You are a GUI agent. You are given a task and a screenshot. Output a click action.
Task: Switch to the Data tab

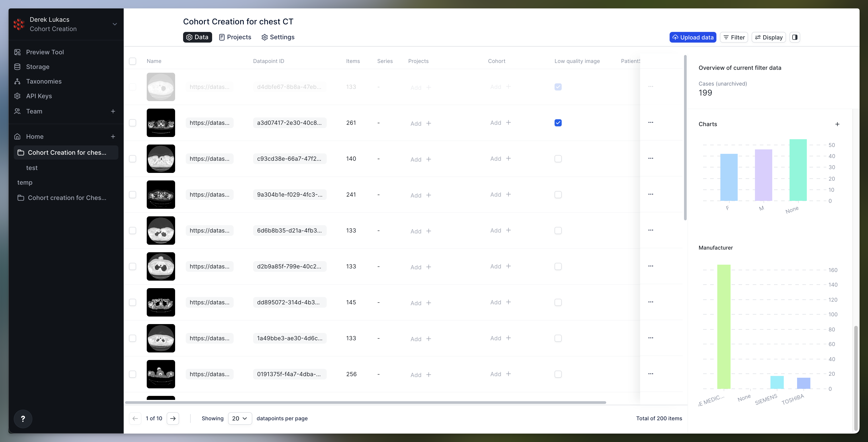[197, 37]
